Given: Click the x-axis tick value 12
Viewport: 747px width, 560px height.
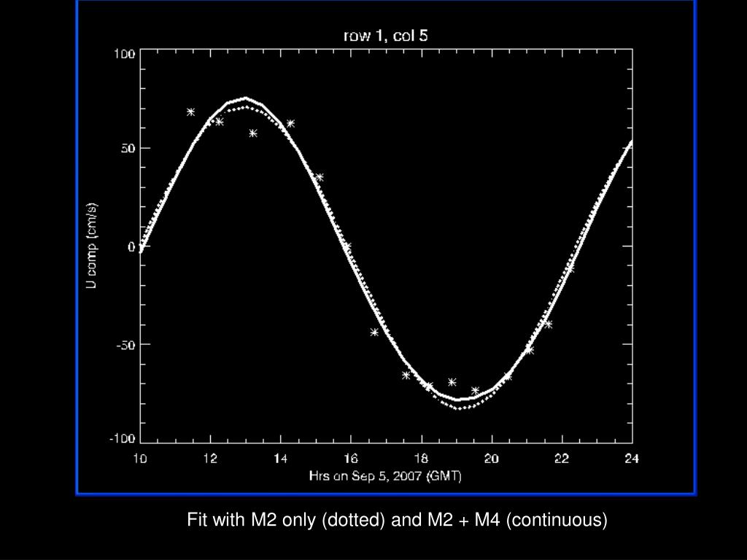Looking at the screenshot, I should (x=210, y=459).
